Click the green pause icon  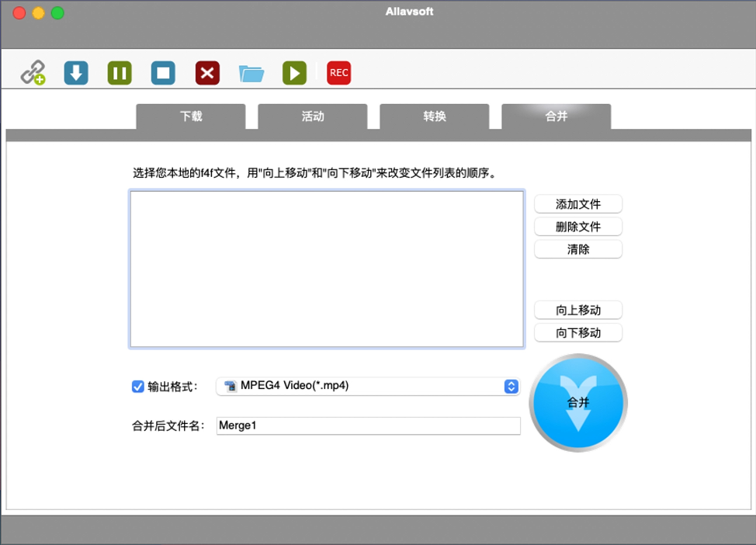[120, 73]
